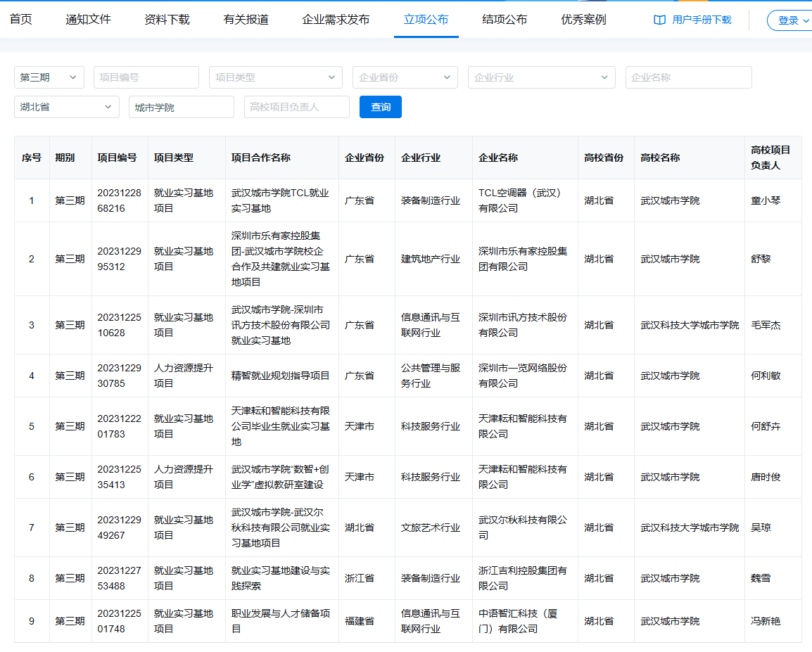Go to the 首页 home tab
812x652 pixels.
tap(20, 20)
